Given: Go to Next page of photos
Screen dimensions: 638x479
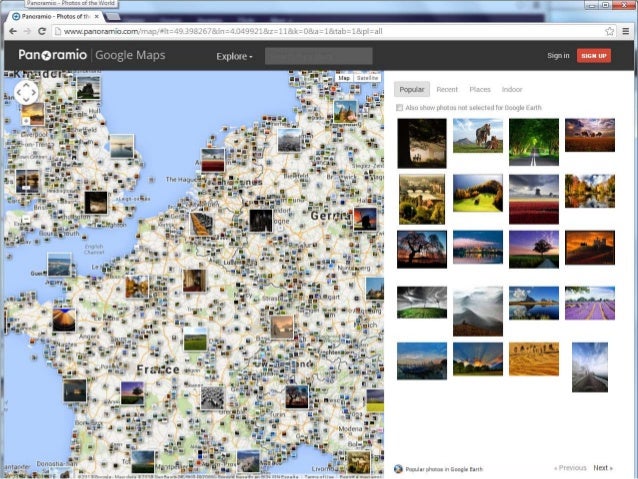Looking at the screenshot, I should click(602, 467).
